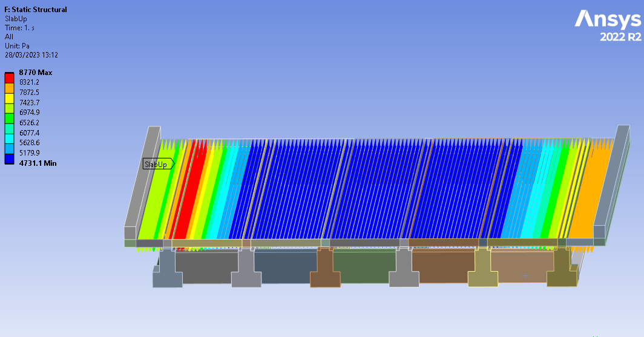Click the 'F: Static Structural' title text
Screen dimensions: 644x337
pos(36,10)
